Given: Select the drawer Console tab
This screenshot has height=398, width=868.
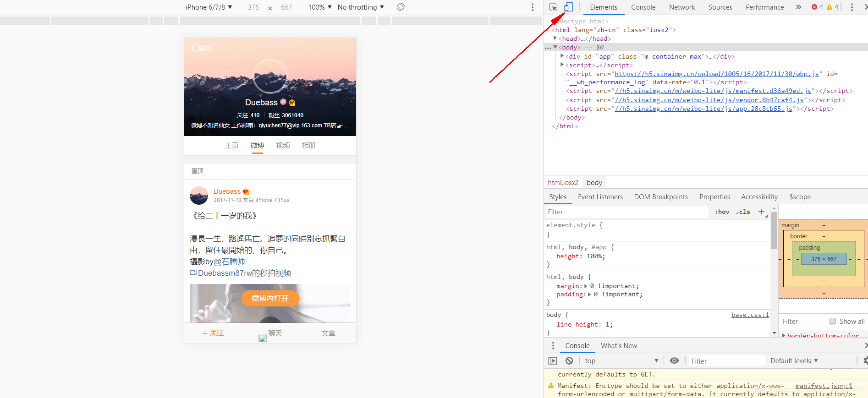Looking at the screenshot, I should tap(577, 346).
